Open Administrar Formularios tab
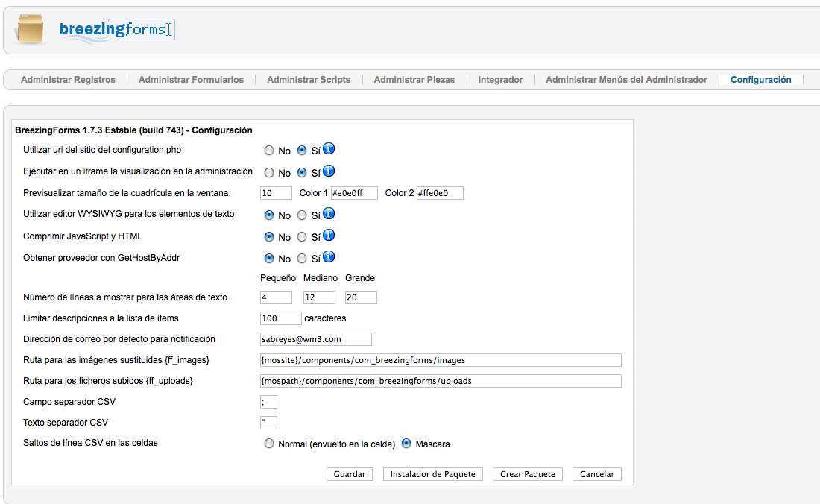Viewport: 820px width, 504px height. pos(191,80)
